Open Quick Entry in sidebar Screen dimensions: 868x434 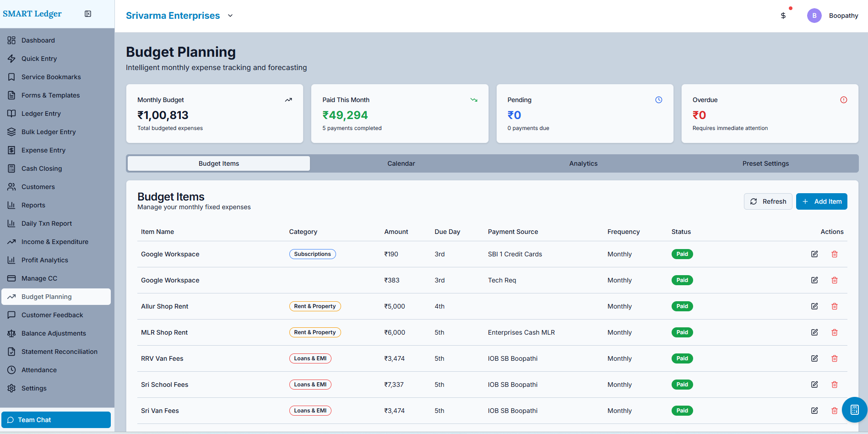[x=56, y=59]
